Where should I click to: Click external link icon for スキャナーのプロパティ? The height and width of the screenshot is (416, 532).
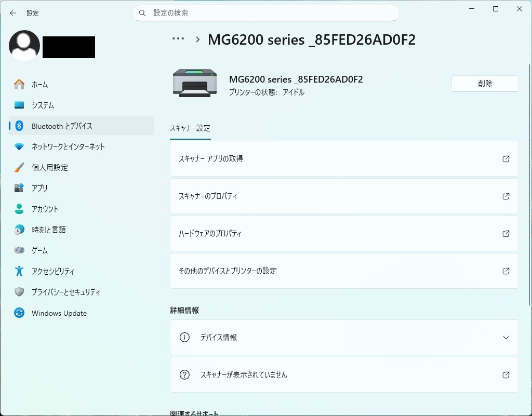pyautogui.click(x=506, y=196)
